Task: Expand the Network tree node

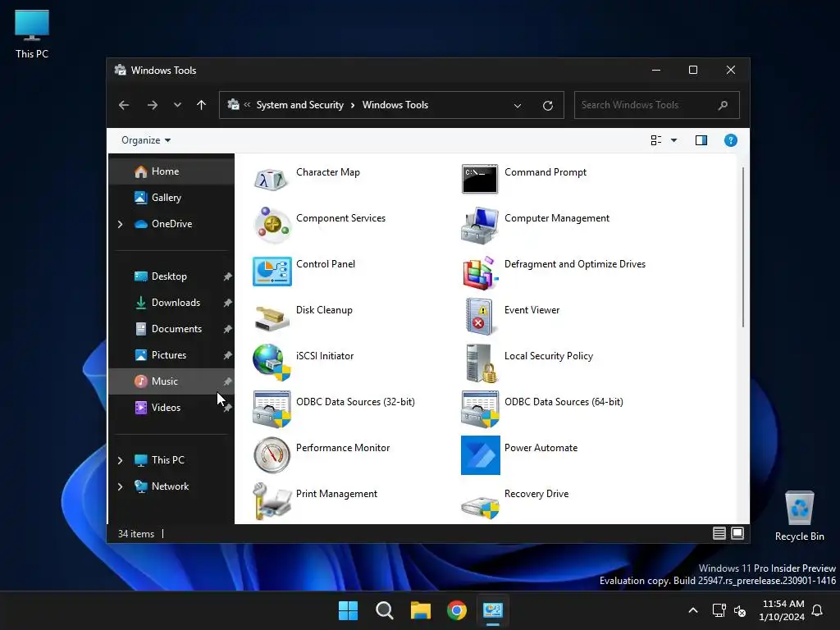Action: click(120, 486)
